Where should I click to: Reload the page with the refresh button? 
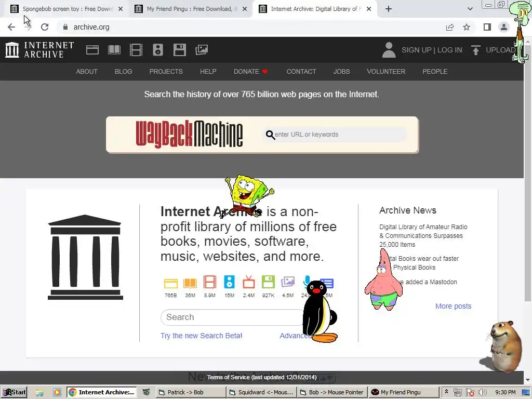pos(45,27)
